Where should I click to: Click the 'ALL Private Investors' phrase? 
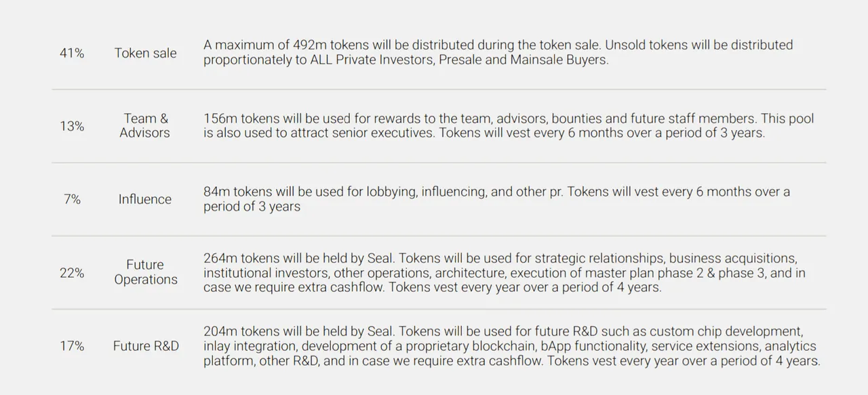[x=371, y=60]
